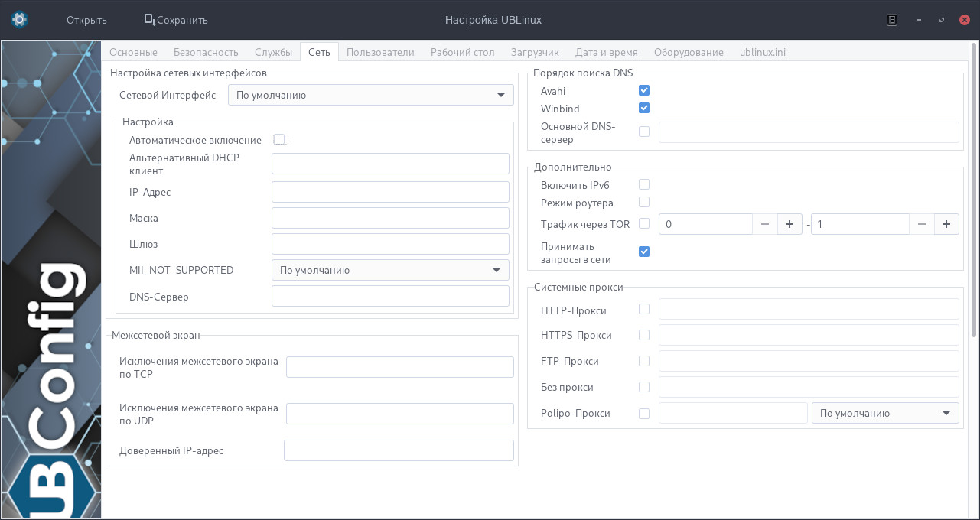Focus the Альтернативный DHCP клиент field
This screenshot has width=980, height=520.
click(x=390, y=164)
